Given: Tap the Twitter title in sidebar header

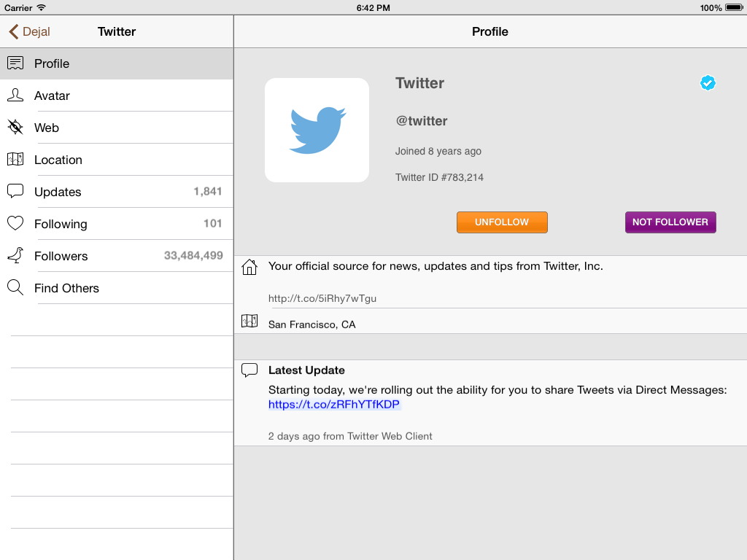Looking at the screenshot, I should coord(117,31).
